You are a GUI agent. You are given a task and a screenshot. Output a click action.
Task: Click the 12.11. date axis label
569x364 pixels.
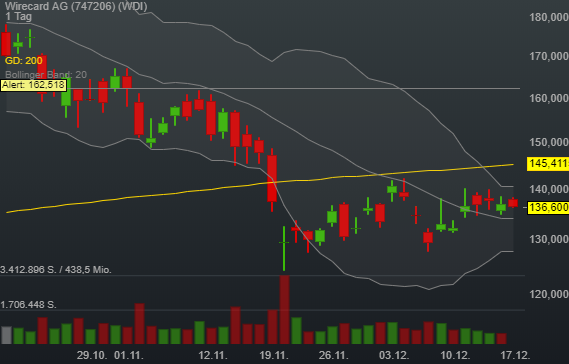pos(213,355)
